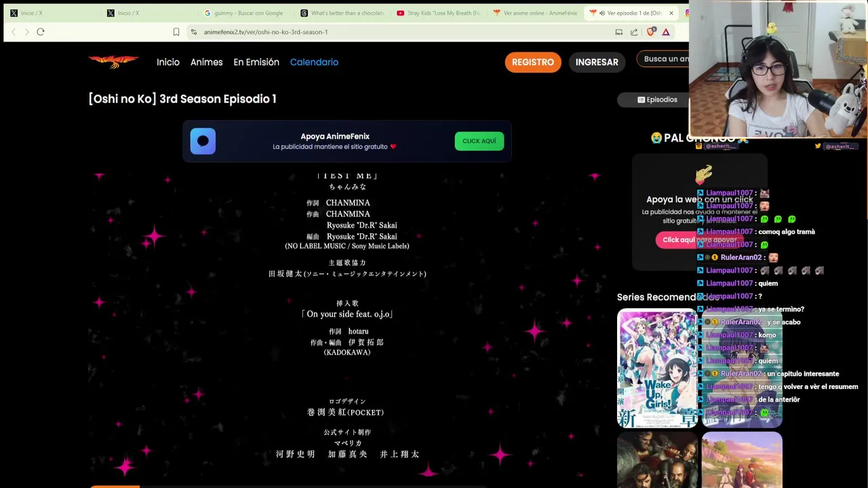The image size is (868, 488).
Task: Open the bearded warriors series thumbnail
Action: pos(657,460)
